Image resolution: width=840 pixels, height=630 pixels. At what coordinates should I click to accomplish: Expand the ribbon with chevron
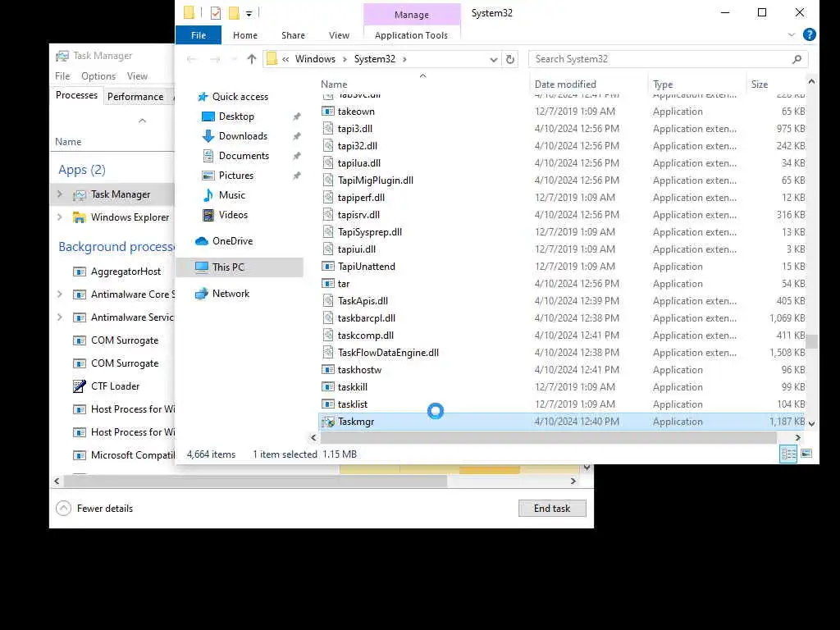pyautogui.click(x=792, y=34)
